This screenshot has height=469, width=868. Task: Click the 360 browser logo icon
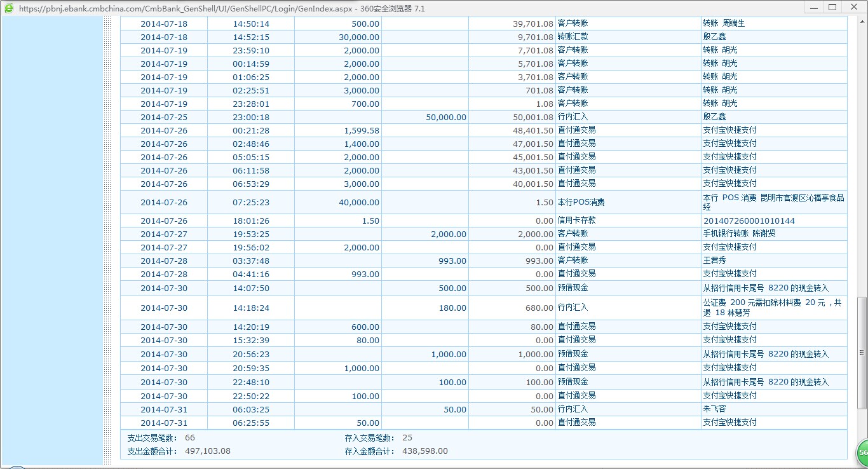pos(9,8)
